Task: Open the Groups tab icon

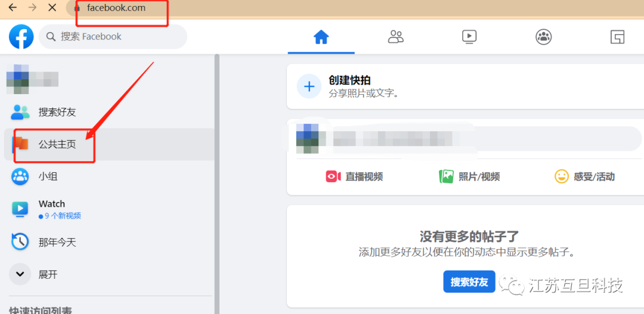Action: 543,37
